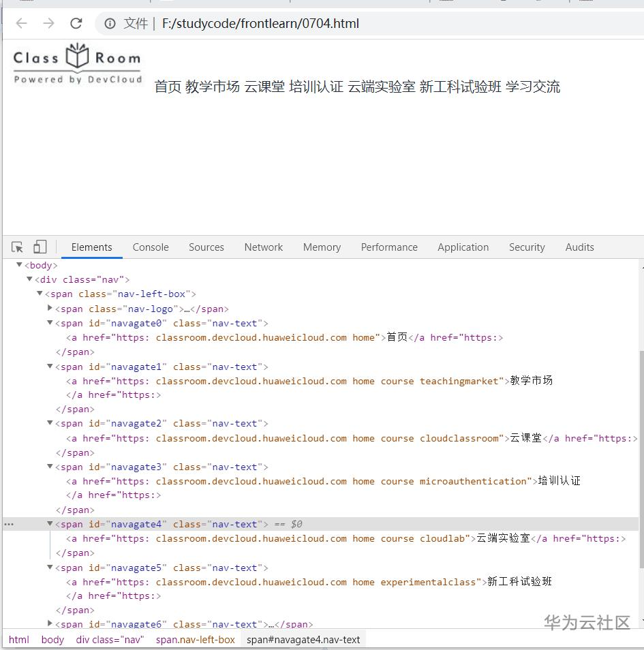Expand the navagate6 span node
Viewport: 644px width, 650px height.
coord(50,624)
